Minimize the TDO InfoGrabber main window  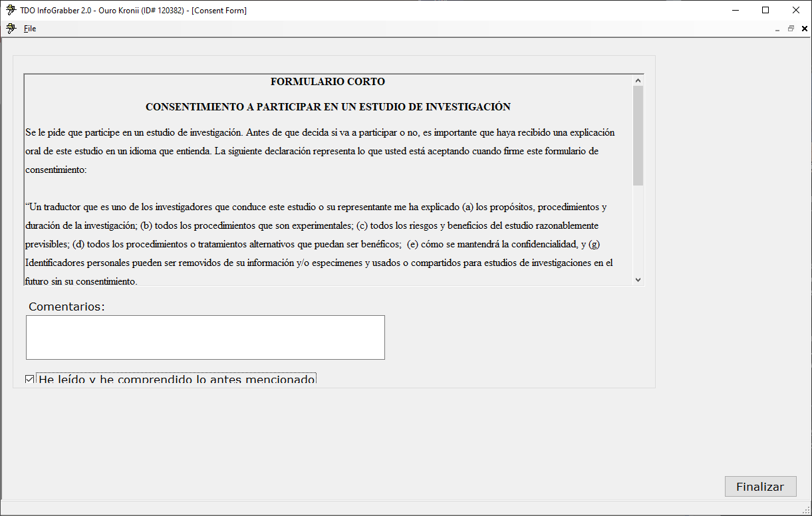tap(736, 10)
